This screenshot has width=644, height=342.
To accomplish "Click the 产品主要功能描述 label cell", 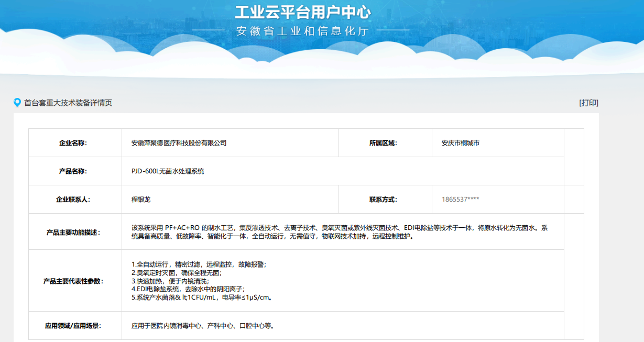I will (75, 232).
